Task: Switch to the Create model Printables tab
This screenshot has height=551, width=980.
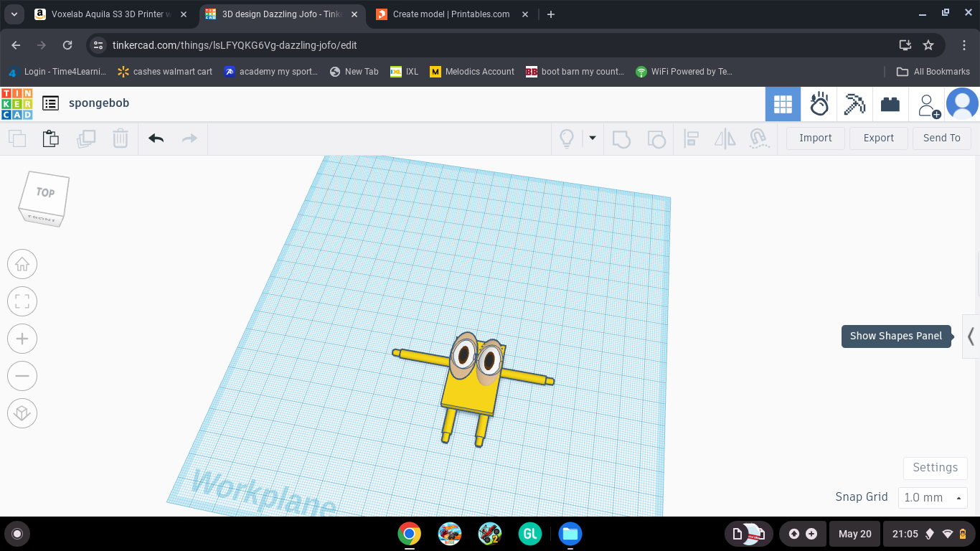Action: (x=451, y=14)
